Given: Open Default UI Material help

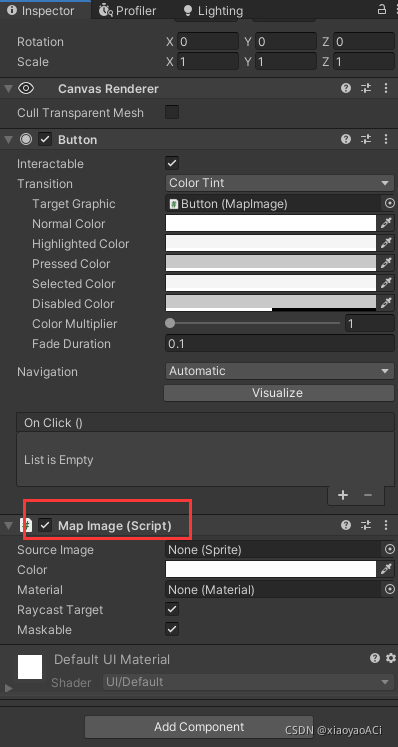Looking at the screenshot, I should [375, 658].
